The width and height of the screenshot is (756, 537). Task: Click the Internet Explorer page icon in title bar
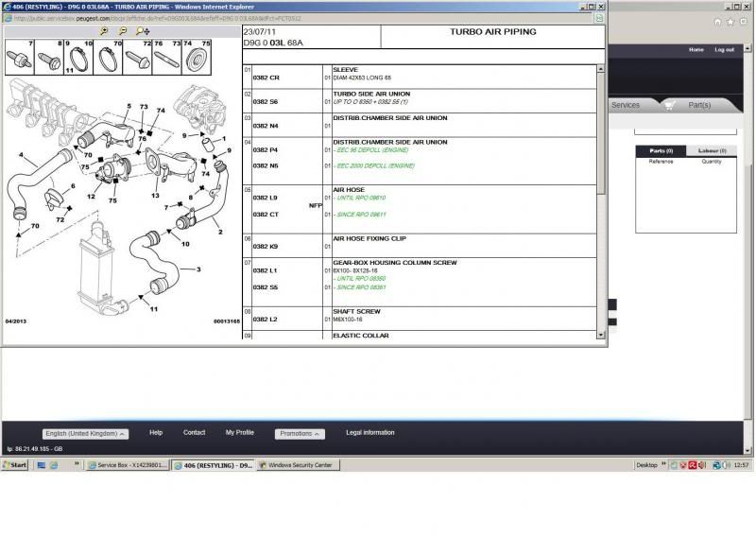pyautogui.click(x=8, y=7)
